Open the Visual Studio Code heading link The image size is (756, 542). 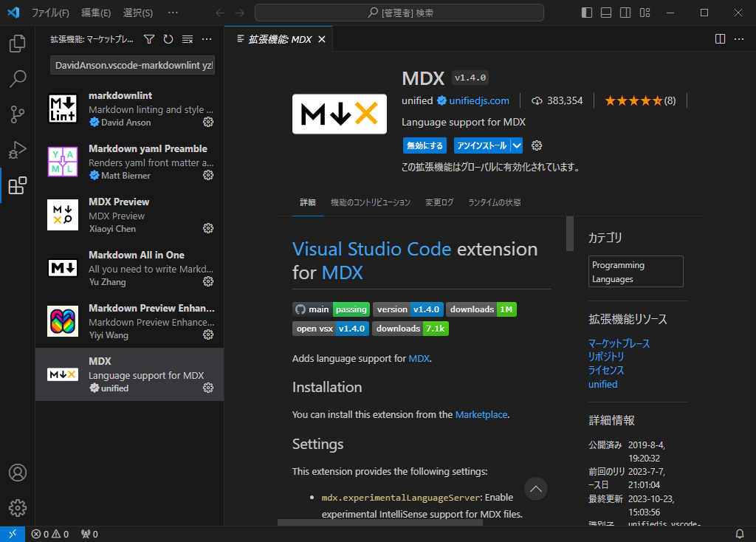tap(372, 250)
